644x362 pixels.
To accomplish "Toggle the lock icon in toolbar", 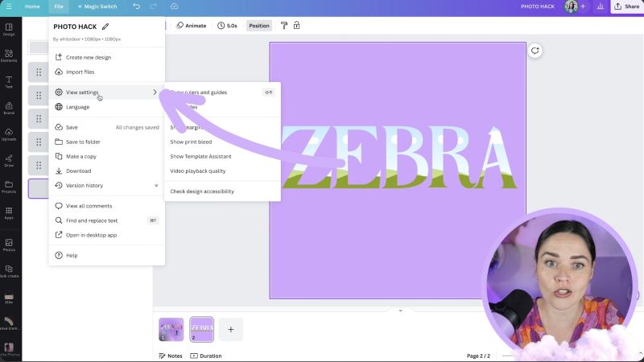I will pyautogui.click(x=296, y=26).
